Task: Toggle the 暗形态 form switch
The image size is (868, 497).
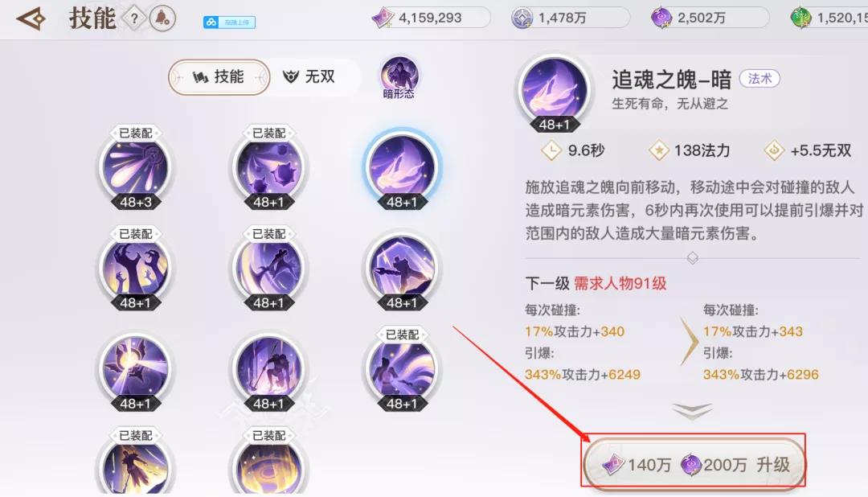Action: click(x=399, y=77)
